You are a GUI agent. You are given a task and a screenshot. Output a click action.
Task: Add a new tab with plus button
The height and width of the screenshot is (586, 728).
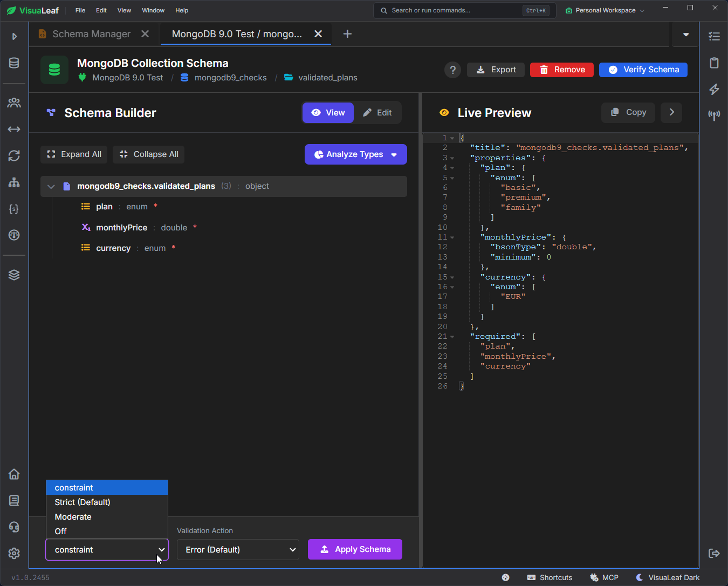coord(348,34)
